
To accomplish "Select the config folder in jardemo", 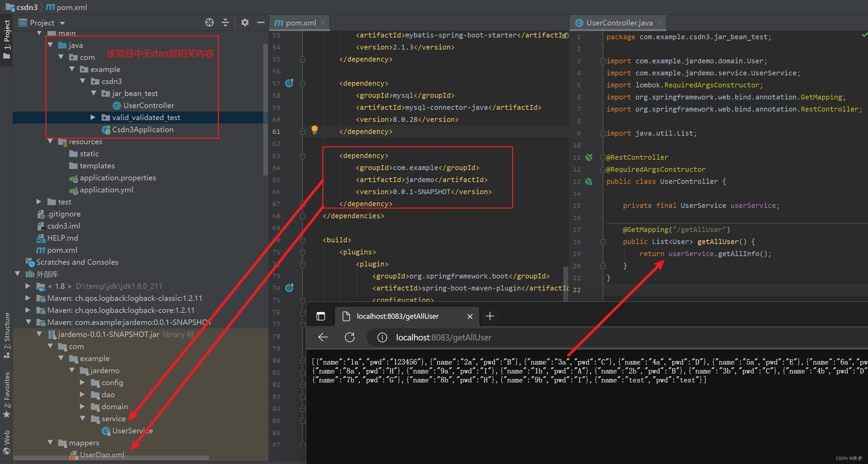I will [107, 382].
